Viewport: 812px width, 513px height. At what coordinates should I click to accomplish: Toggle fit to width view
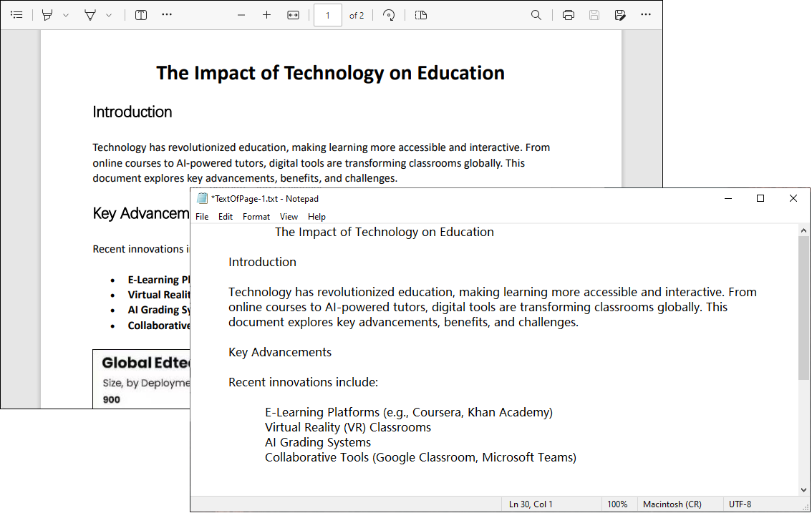point(293,15)
